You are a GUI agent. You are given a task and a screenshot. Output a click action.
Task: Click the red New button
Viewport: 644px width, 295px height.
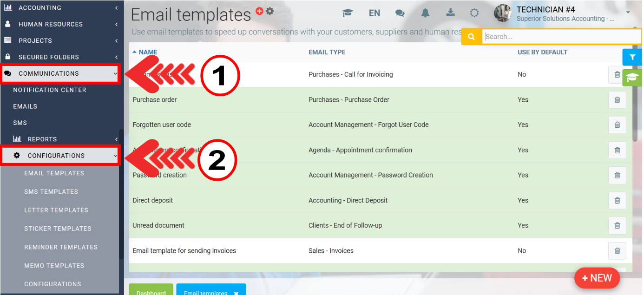[597, 278]
